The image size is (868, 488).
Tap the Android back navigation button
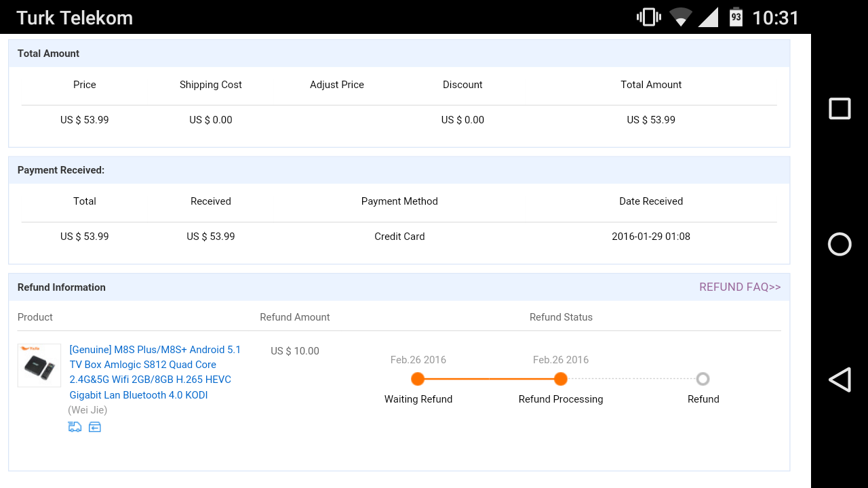tap(840, 380)
